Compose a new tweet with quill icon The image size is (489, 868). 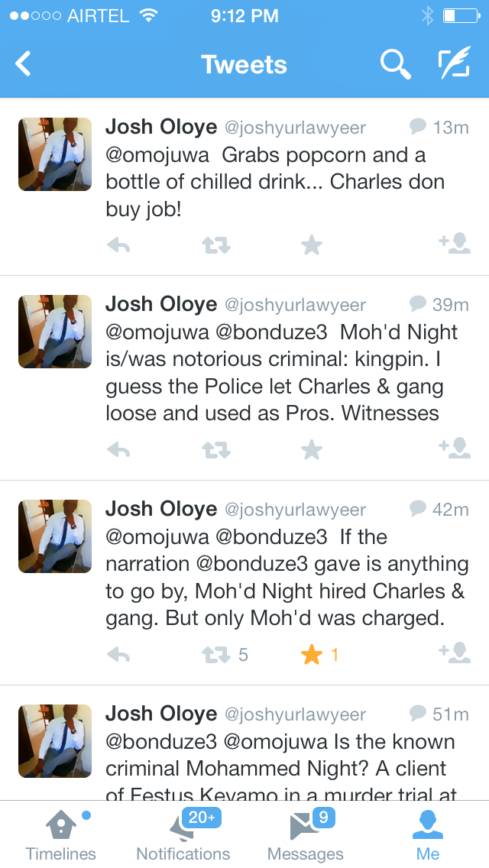pos(454,64)
